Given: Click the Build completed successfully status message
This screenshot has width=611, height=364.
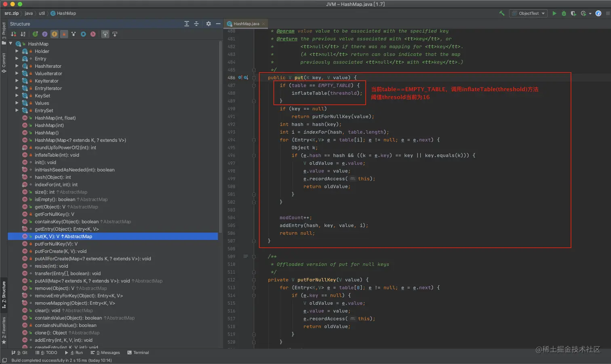Looking at the screenshot, I should tap(61, 360).
